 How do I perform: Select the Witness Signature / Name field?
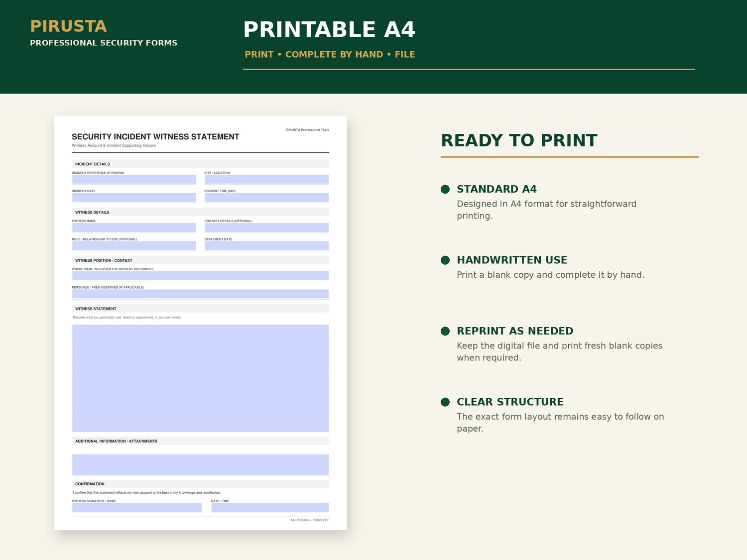(137, 508)
